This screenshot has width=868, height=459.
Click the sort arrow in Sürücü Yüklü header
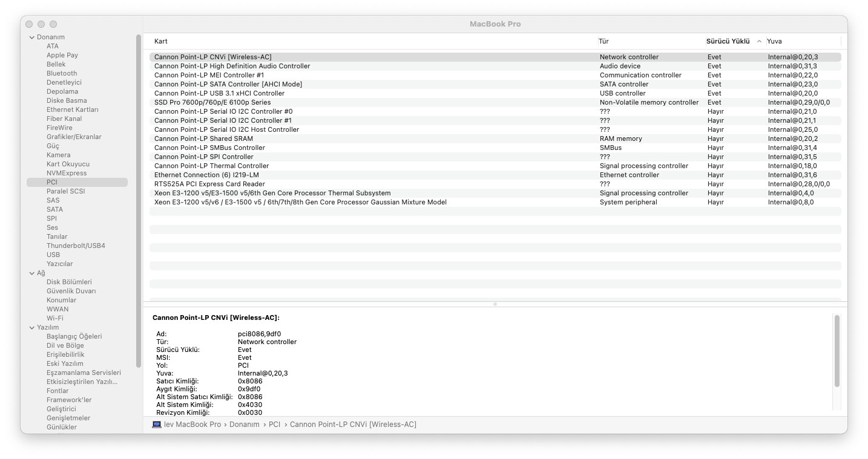coord(759,41)
